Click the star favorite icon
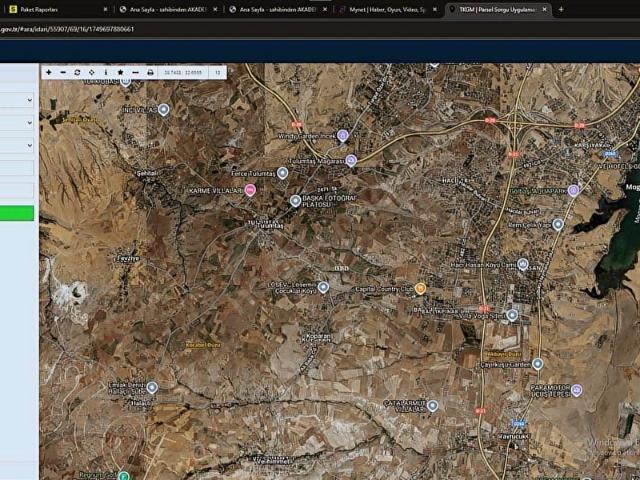640x480 pixels. 120,72
